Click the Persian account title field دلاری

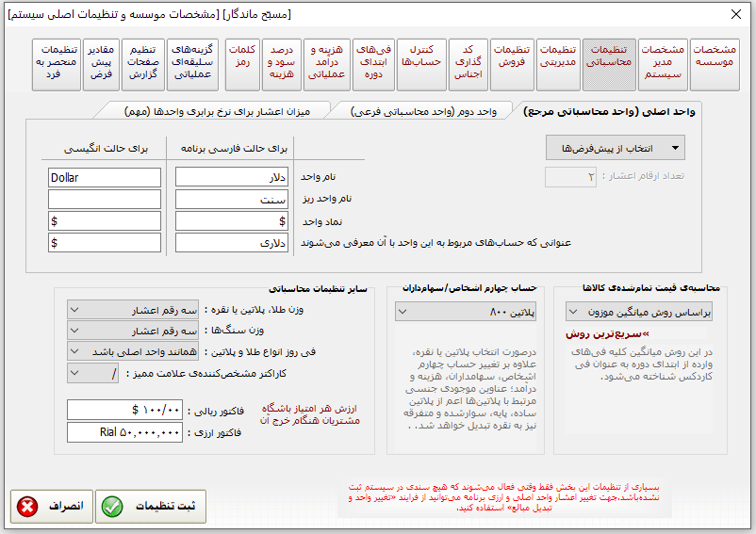(232, 243)
